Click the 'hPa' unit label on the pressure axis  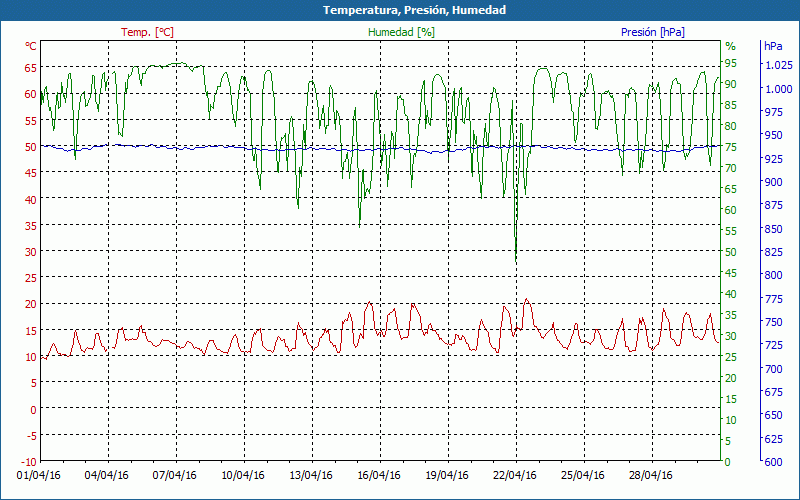(x=773, y=46)
